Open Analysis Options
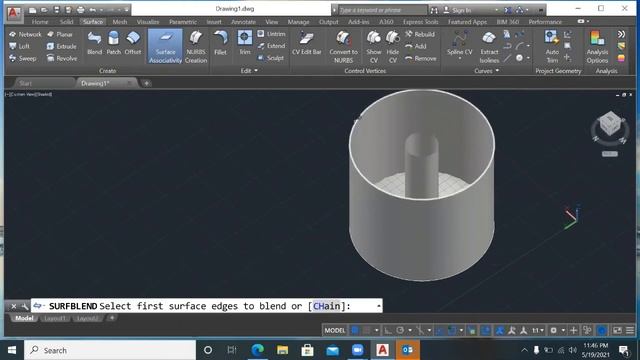The image size is (640, 360). [597, 47]
